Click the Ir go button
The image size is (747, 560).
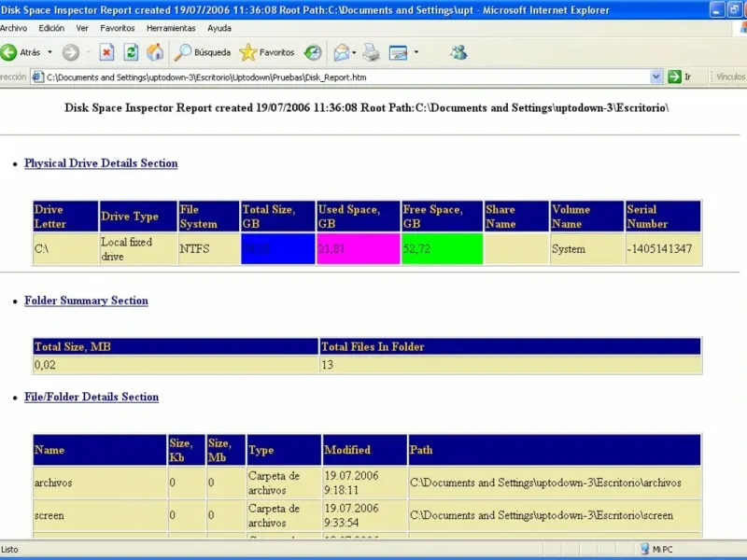[679, 77]
